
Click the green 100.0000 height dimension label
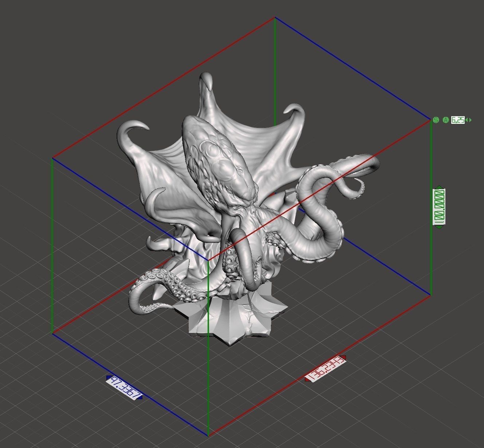click(439, 207)
